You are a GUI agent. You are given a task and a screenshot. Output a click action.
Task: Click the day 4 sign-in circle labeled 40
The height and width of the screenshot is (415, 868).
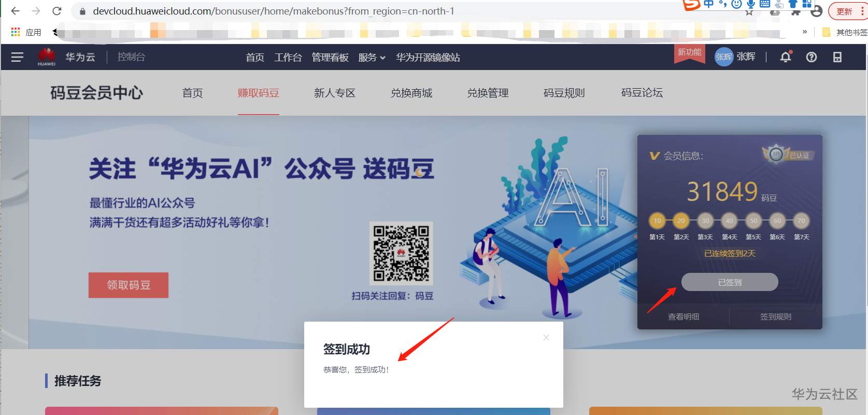point(729,221)
